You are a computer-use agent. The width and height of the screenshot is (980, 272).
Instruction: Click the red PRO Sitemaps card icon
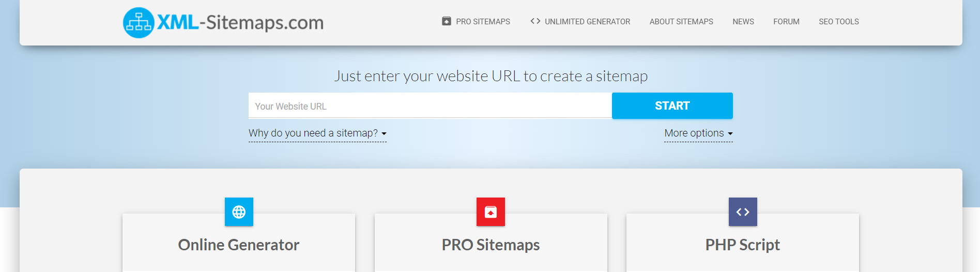[x=491, y=211]
